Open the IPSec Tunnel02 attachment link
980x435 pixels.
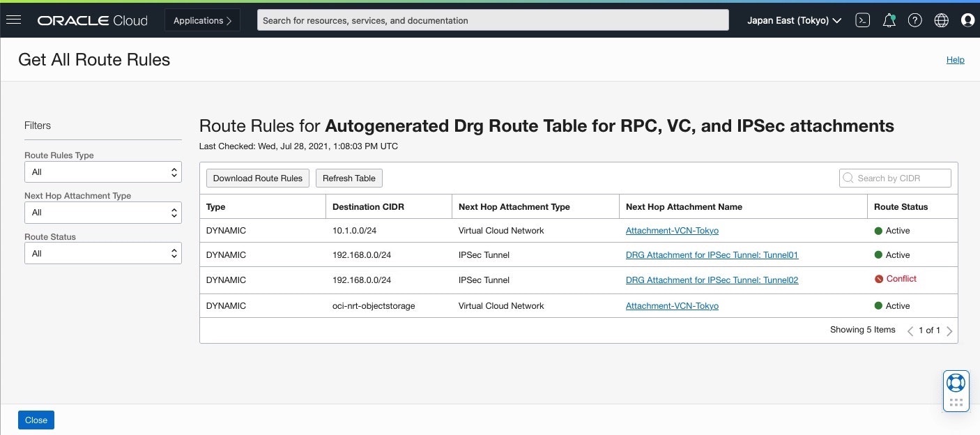712,280
